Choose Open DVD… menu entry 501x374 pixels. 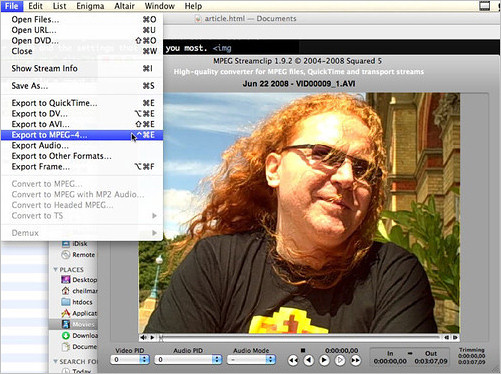pos(82,41)
